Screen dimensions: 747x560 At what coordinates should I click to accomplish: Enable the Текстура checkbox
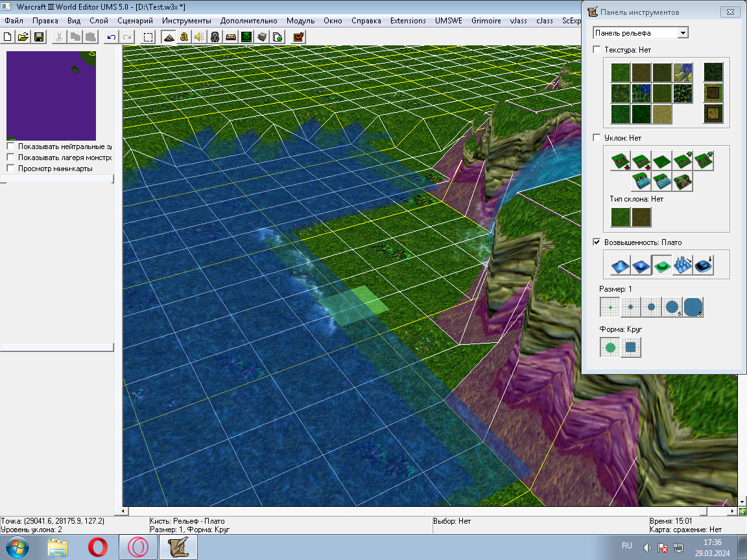click(597, 49)
